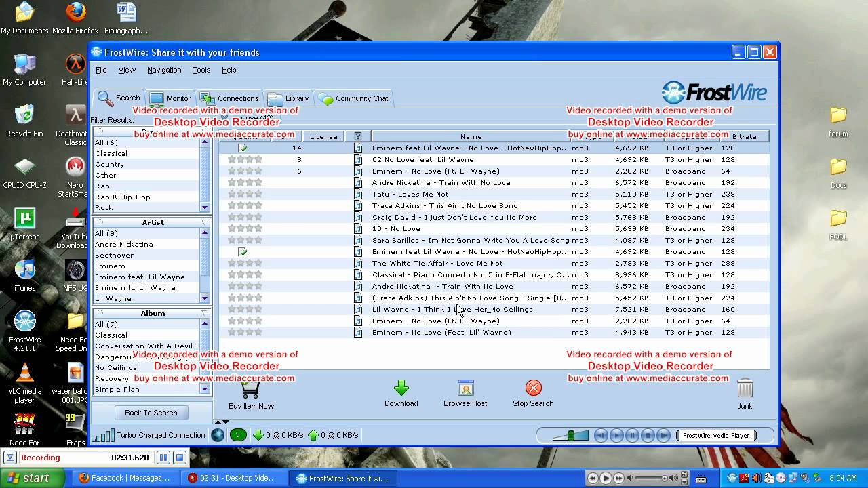868x488 pixels.
Task: Switch to the Monitor tab
Action: coord(170,98)
